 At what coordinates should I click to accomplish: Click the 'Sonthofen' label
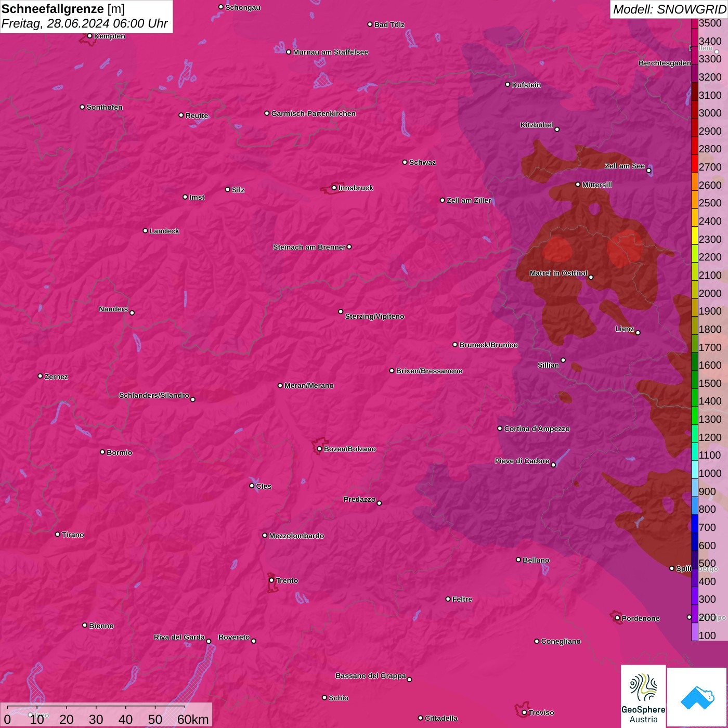pyautogui.click(x=105, y=107)
